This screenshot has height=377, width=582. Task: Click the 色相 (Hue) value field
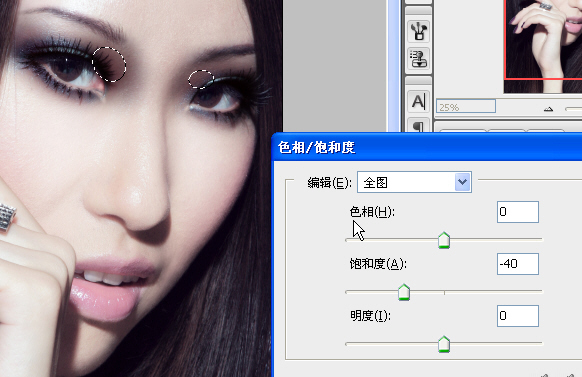tap(518, 212)
